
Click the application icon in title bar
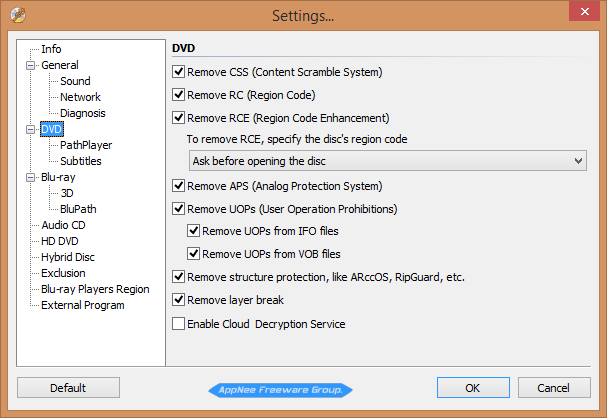click(x=18, y=15)
